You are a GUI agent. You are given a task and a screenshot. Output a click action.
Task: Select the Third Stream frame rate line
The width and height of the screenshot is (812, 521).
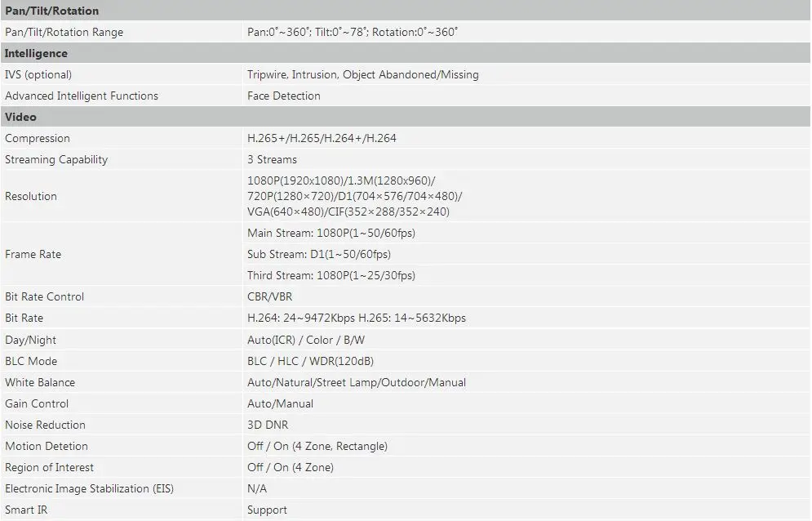tap(331, 276)
